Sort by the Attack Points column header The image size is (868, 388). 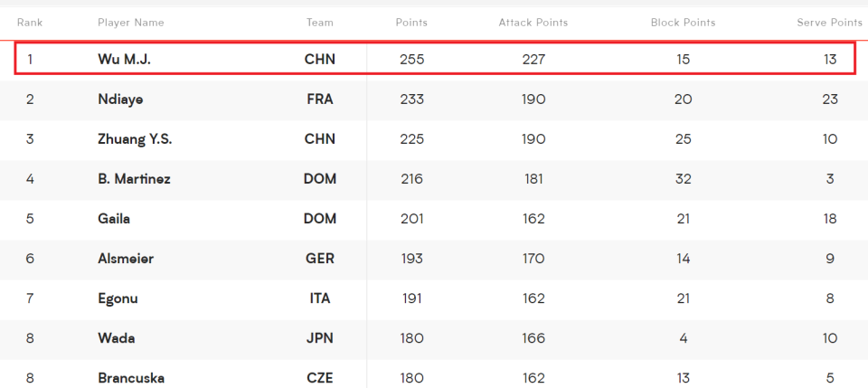tap(533, 23)
